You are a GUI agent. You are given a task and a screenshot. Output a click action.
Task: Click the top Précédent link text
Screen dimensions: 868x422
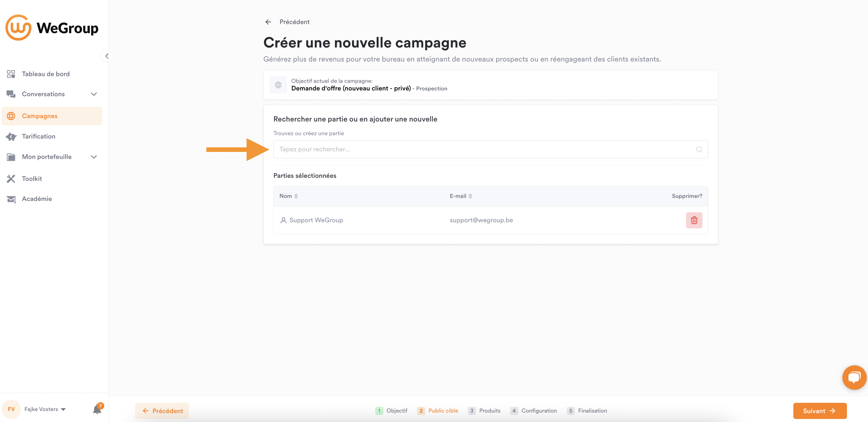pos(294,22)
